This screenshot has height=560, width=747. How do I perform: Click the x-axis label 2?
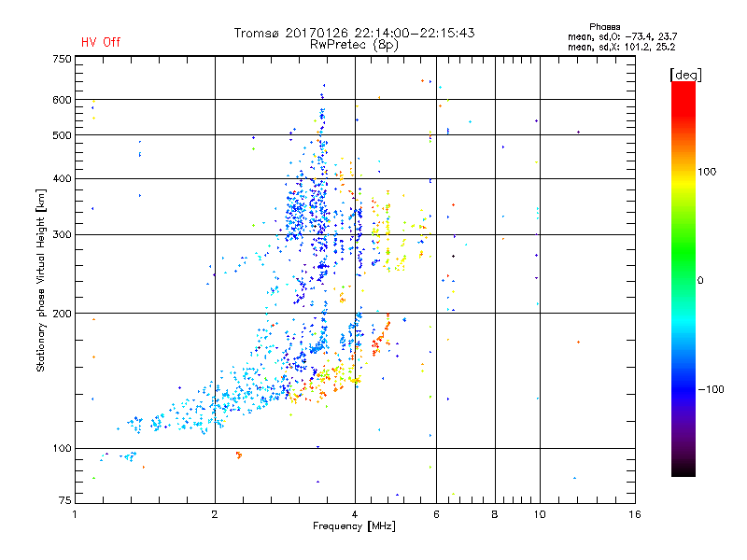point(215,514)
